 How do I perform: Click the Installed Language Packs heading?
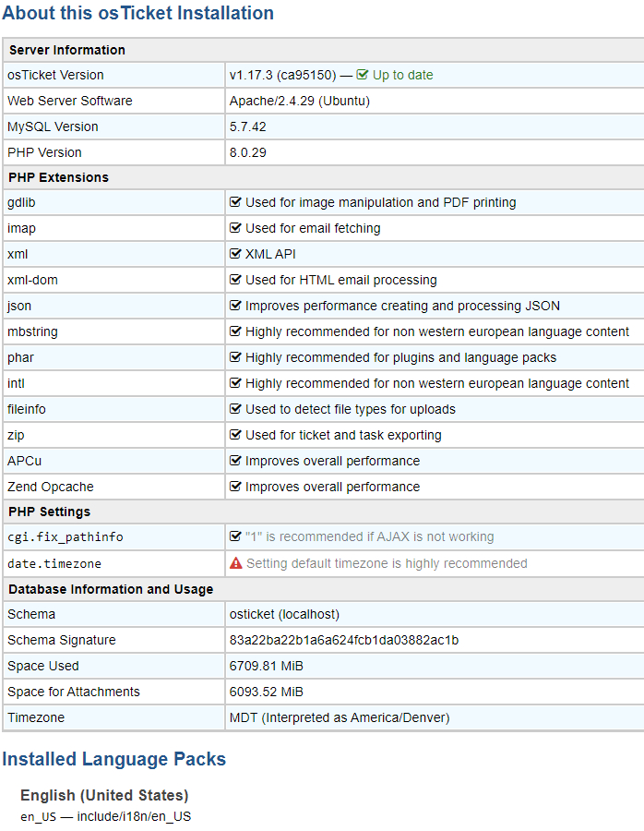pyautogui.click(x=113, y=759)
